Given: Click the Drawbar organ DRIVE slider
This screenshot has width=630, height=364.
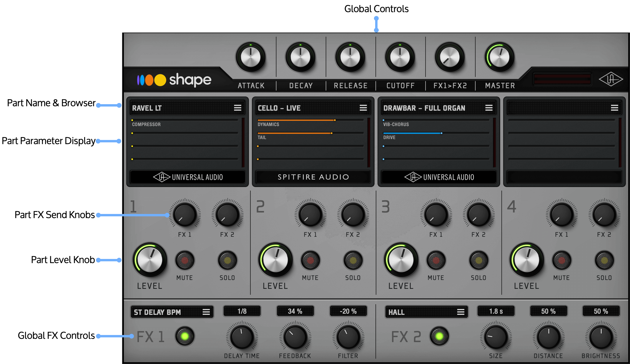Looking at the screenshot, I should (x=436, y=133).
